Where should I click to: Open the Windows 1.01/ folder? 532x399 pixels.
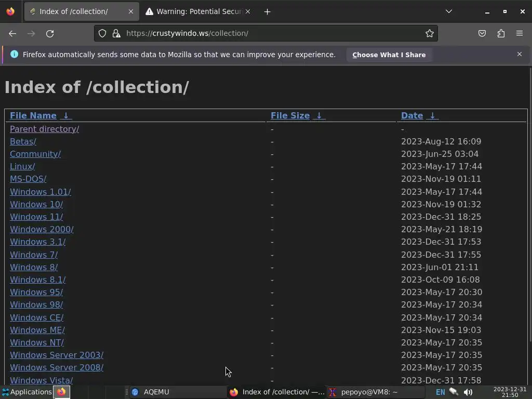pyautogui.click(x=41, y=192)
